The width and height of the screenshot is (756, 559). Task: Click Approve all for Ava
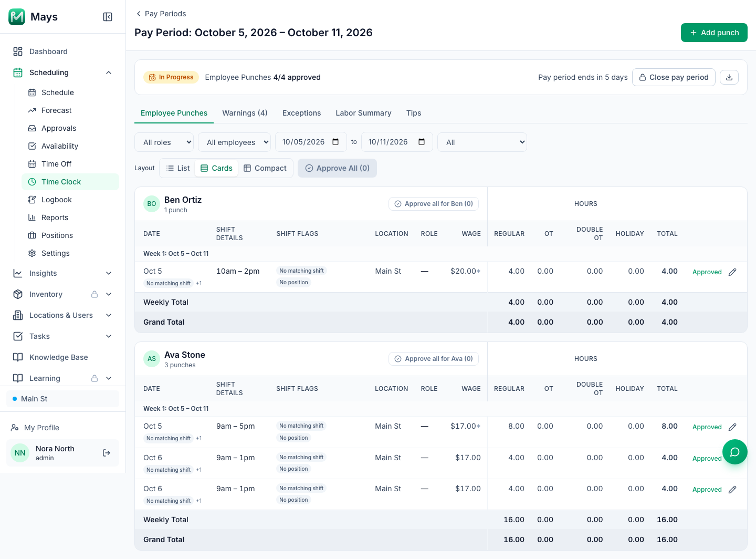pyautogui.click(x=434, y=359)
